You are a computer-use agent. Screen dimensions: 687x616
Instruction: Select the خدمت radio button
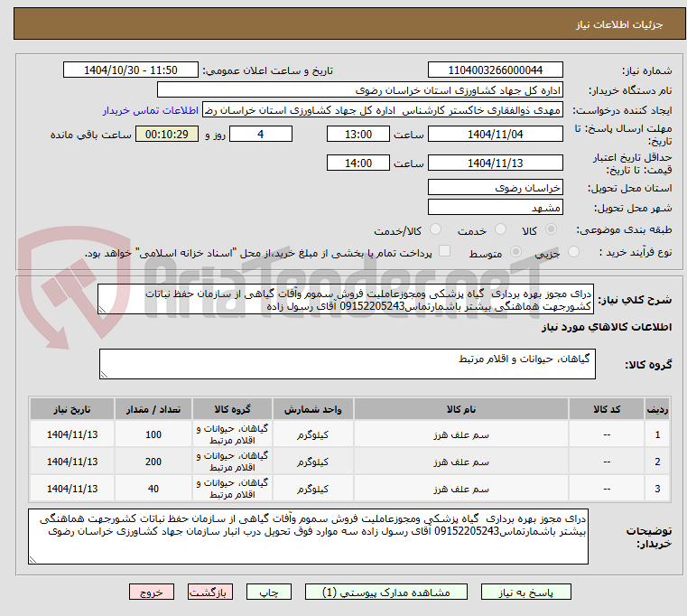pos(500,229)
